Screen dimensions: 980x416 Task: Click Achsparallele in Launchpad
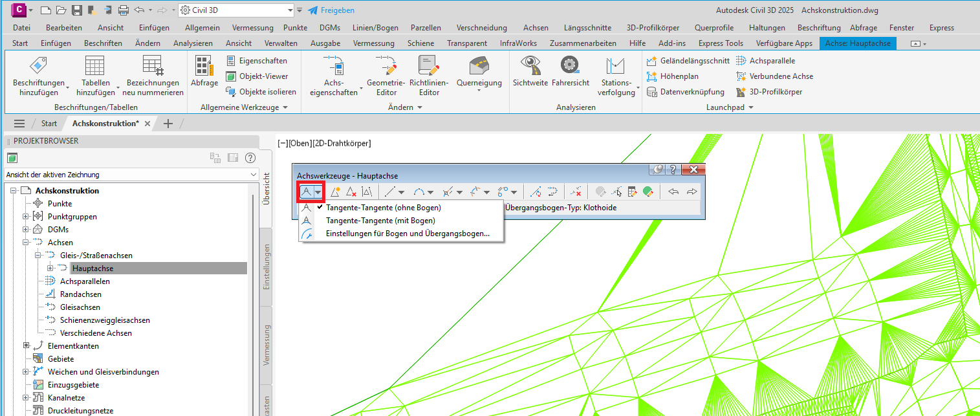point(766,61)
